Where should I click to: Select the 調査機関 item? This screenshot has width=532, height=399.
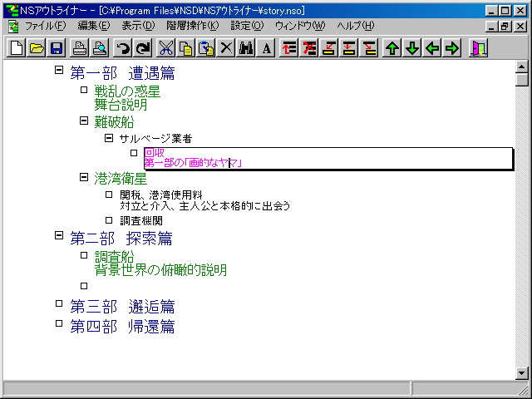pyautogui.click(x=141, y=221)
